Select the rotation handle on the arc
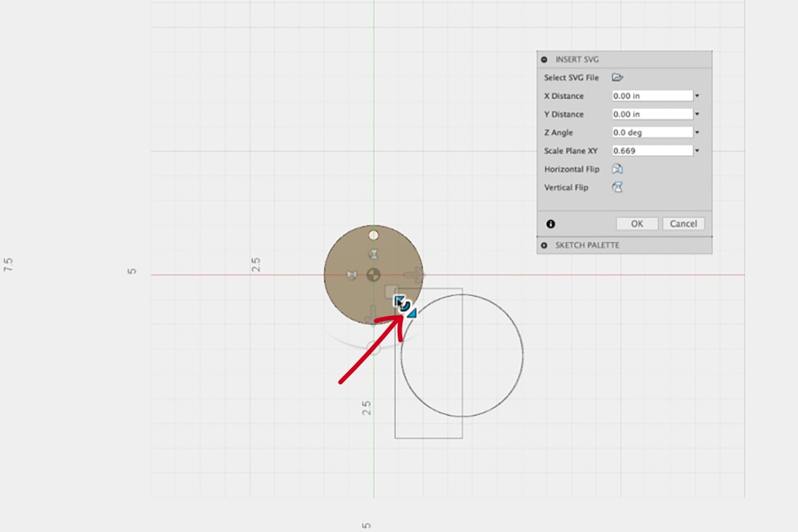 pyautogui.click(x=373, y=347)
